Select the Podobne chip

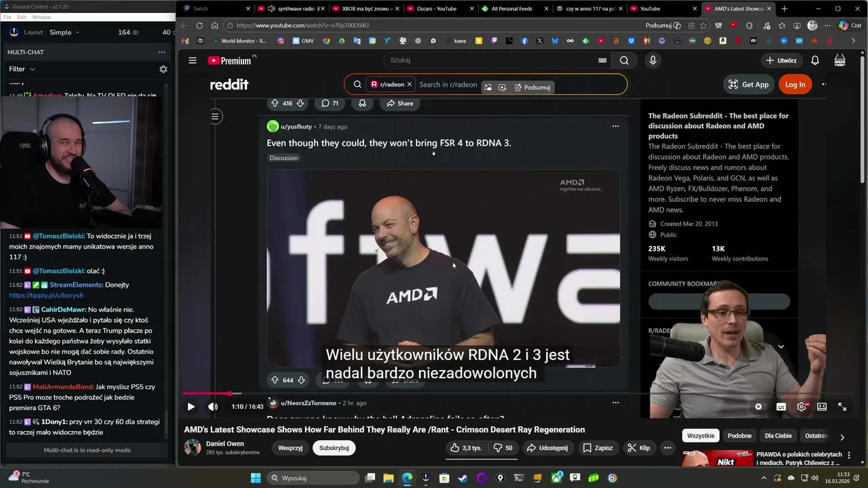tap(739, 436)
